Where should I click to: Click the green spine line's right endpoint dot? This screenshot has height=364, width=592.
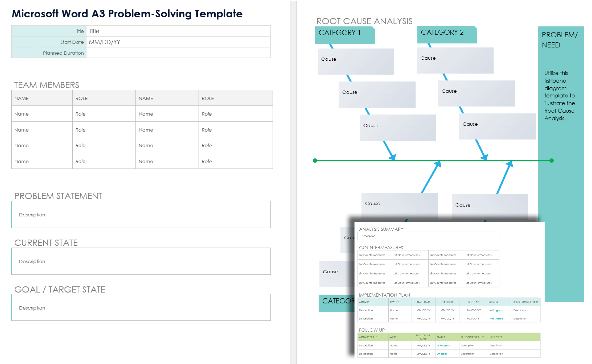pyautogui.click(x=552, y=161)
